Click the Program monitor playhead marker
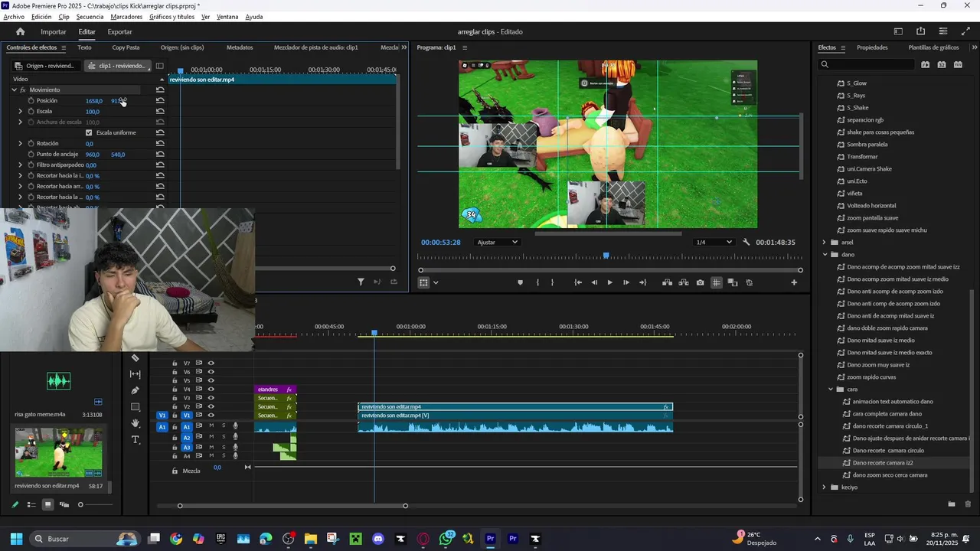The image size is (980, 551). point(606,256)
